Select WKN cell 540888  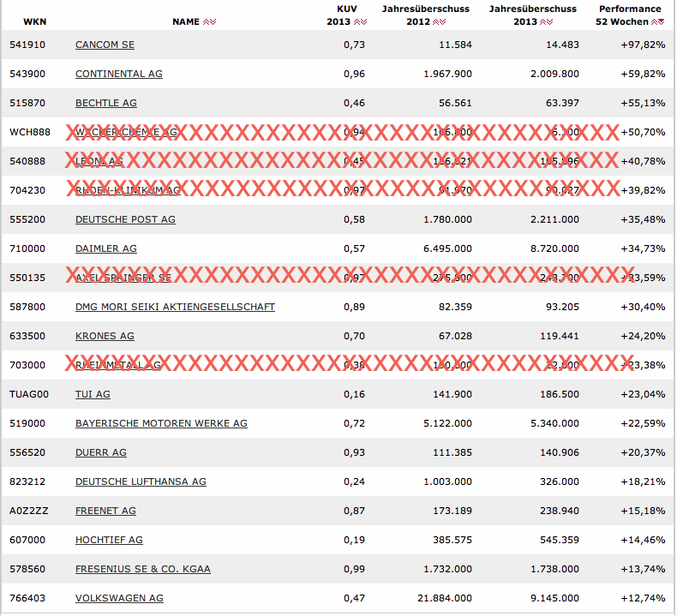[x=27, y=161]
